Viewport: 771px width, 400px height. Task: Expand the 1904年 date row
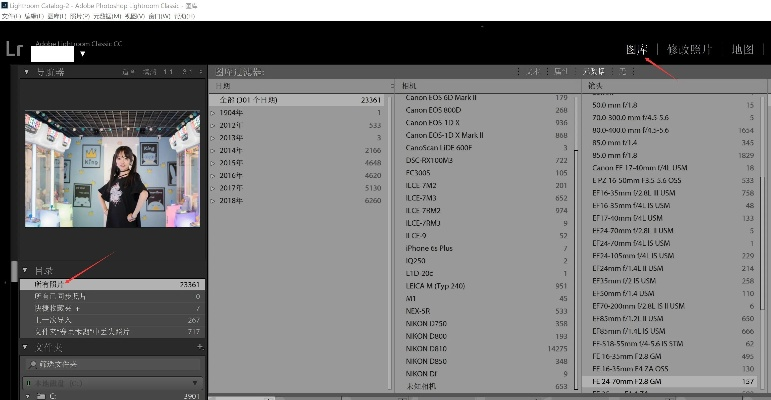[213, 113]
